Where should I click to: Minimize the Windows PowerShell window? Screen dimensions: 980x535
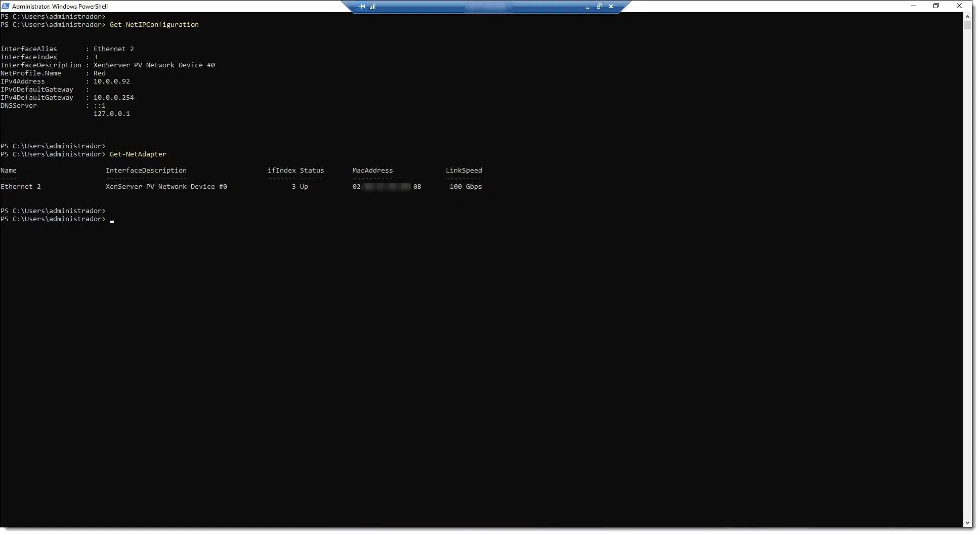pyautogui.click(x=913, y=6)
